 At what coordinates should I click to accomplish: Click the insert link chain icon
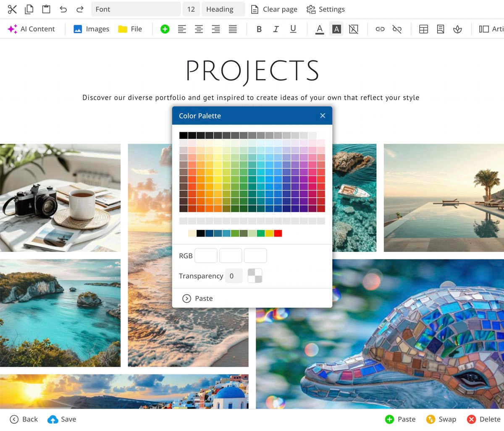coord(380,29)
